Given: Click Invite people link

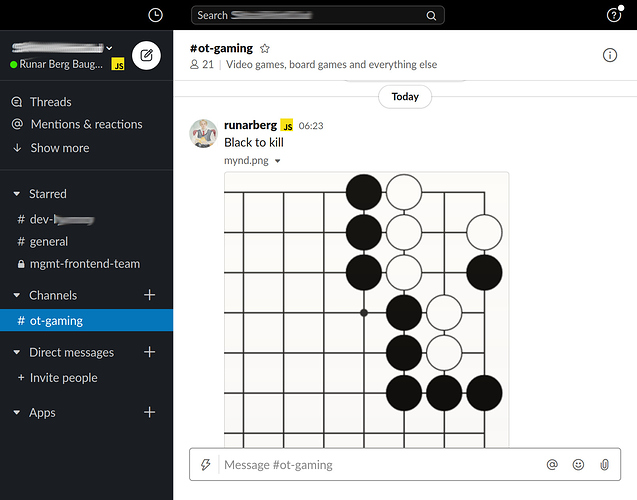Looking at the screenshot, I should pos(64,378).
